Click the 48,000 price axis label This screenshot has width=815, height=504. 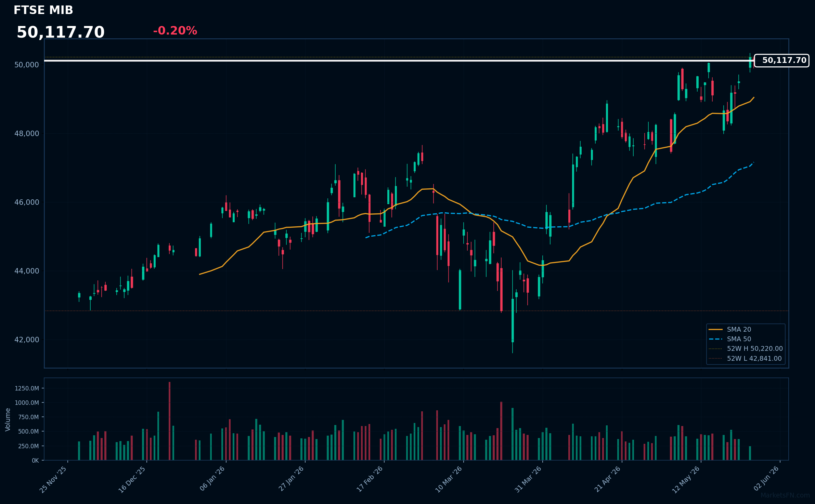point(27,133)
